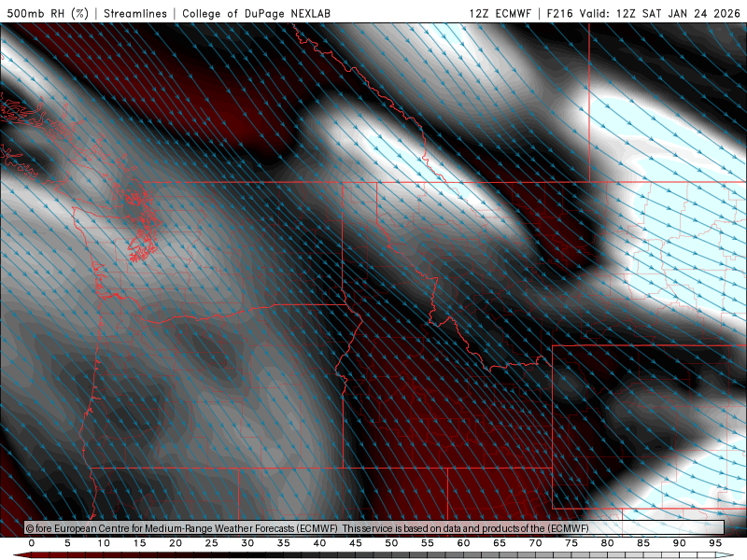Click the '0' value on color scale
747x560 pixels.
[32, 543]
